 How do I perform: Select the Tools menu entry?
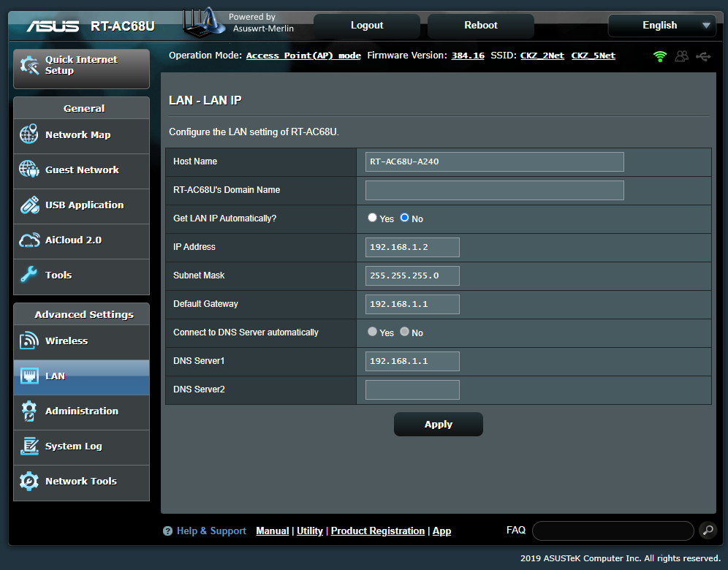[81, 275]
